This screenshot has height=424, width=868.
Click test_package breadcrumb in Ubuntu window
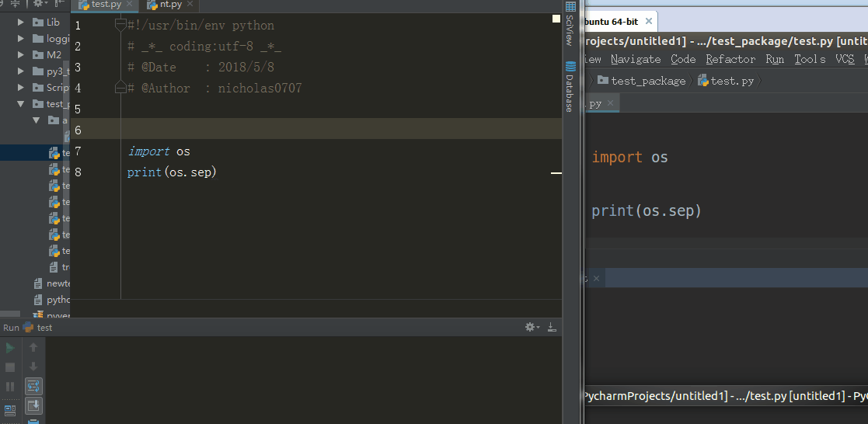(642, 81)
